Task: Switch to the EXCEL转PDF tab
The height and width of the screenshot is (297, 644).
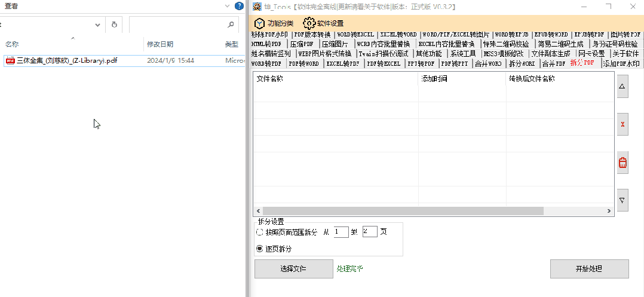Action: click(x=343, y=64)
